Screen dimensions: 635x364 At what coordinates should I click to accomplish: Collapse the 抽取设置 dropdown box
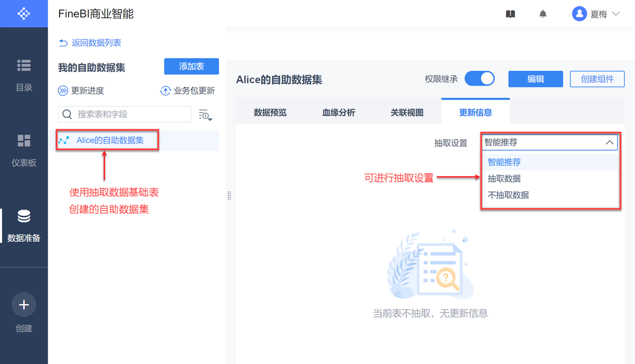(x=549, y=142)
